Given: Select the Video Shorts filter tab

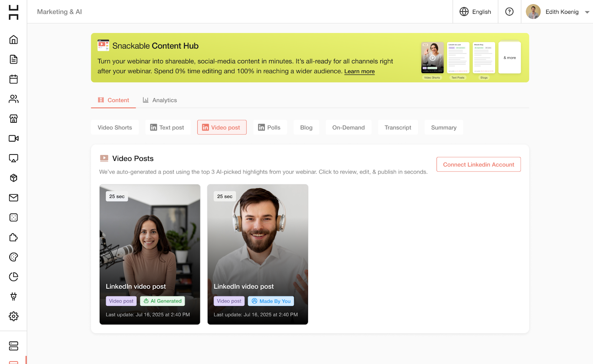Looking at the screenshot, I should point(115,128).
